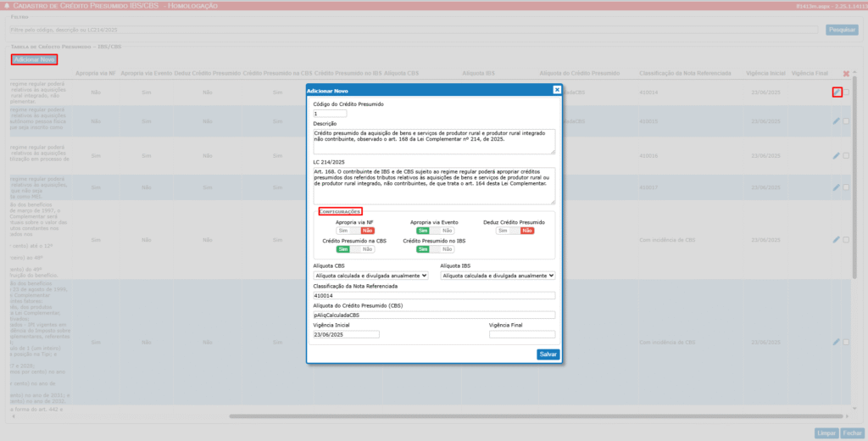
Task: Focus the Vigência Final field
Action: 521,334
